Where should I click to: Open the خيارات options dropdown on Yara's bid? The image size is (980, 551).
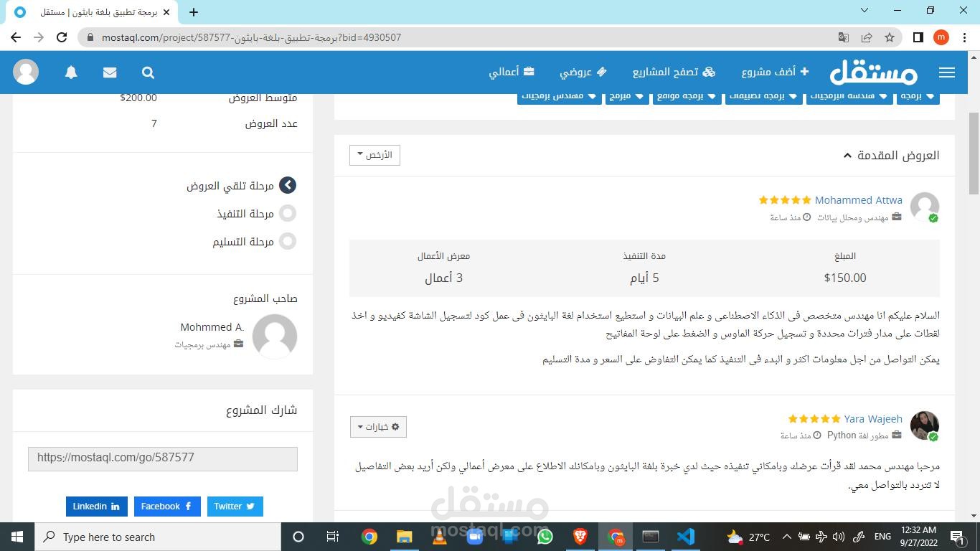coord(378,427)
